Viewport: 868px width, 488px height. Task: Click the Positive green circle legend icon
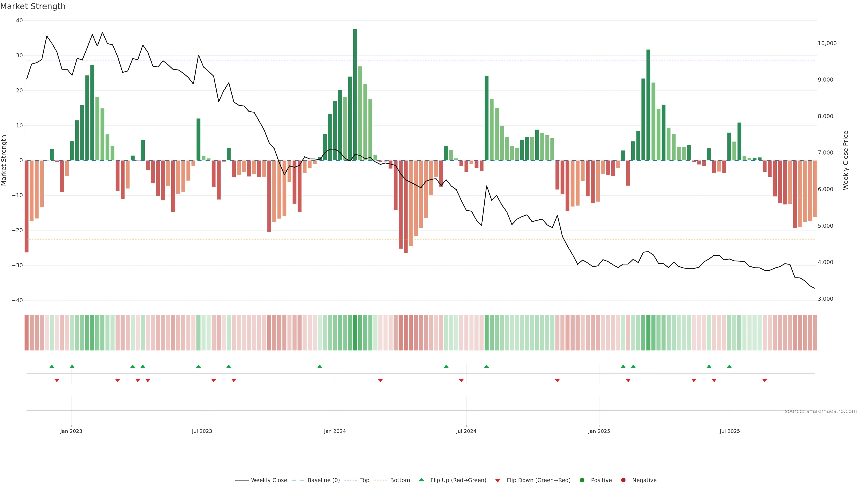[x=582, y=480]
